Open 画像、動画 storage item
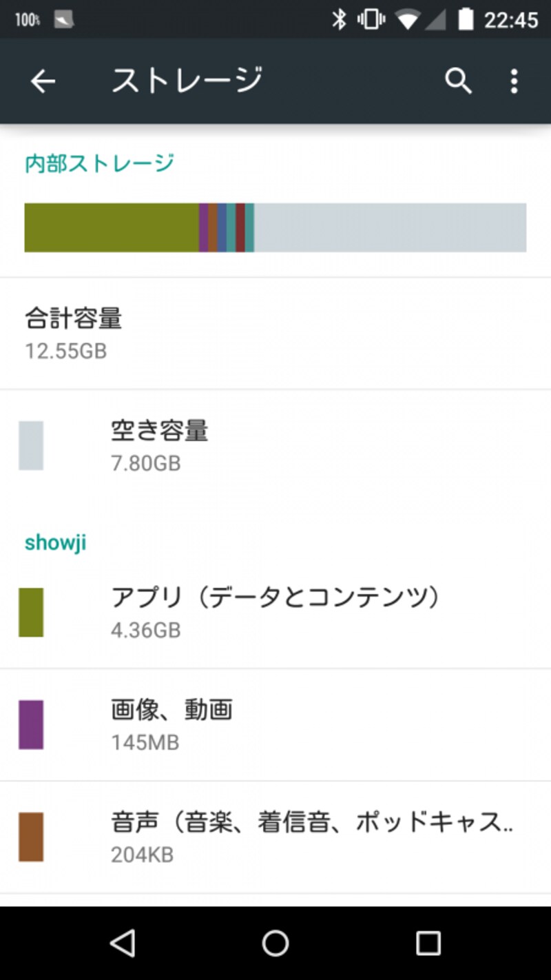This screenshot has width=551, height=980. click(x=275, y=724)
